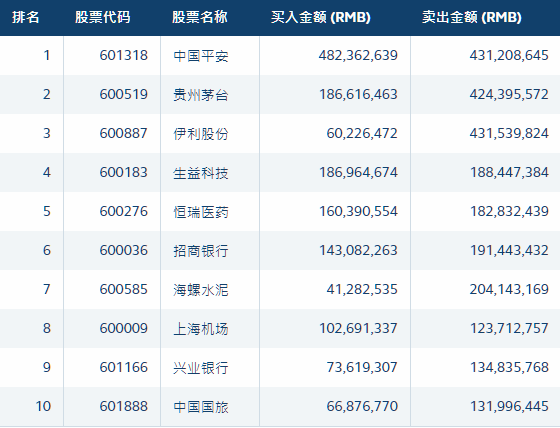Click buy amount 186,616,463

(x=358, y=94)
